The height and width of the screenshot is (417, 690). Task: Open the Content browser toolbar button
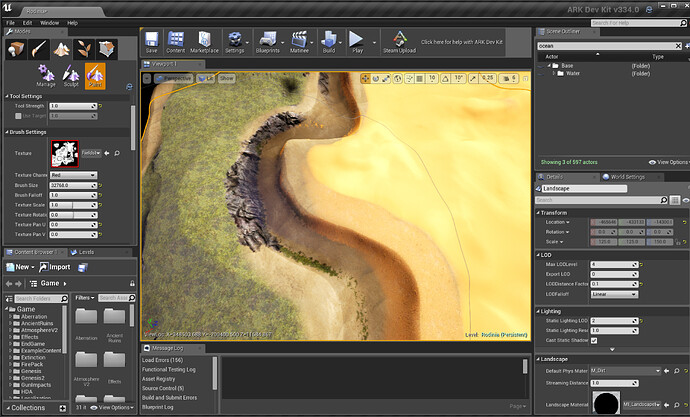pos(176,42)
